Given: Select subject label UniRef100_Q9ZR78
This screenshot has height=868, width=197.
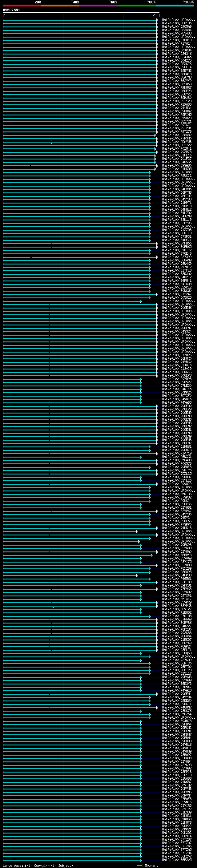Looking at the screenshot, I should coord(177,152).
